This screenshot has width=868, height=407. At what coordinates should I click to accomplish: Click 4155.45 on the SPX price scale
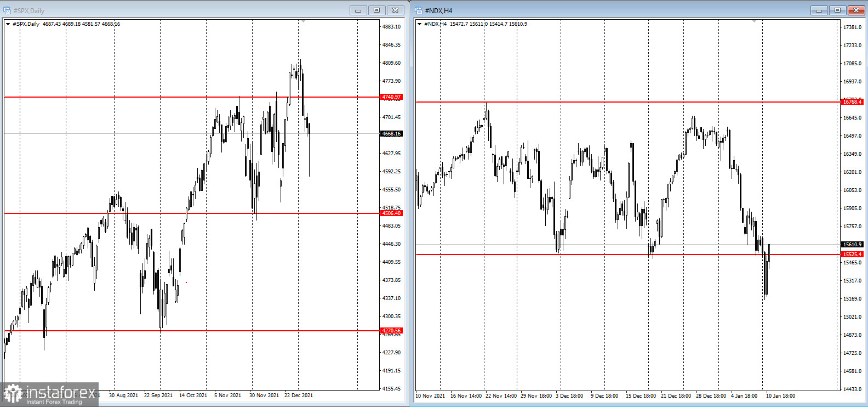coord(391,389)
